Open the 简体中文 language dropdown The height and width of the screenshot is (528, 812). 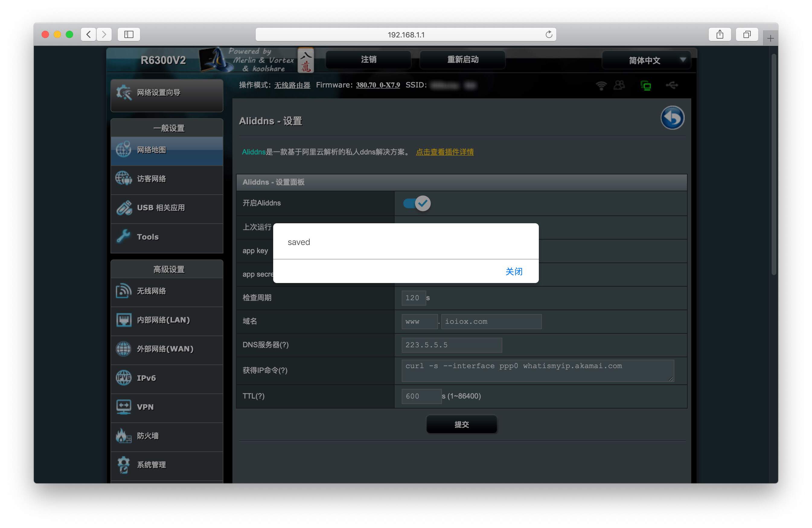click(x=646, y=60)
